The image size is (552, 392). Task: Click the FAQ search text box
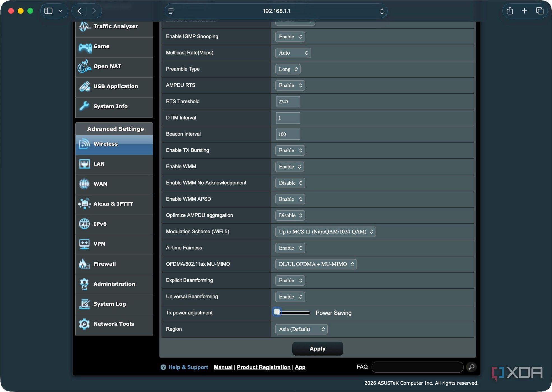click(x=417, y=367)
